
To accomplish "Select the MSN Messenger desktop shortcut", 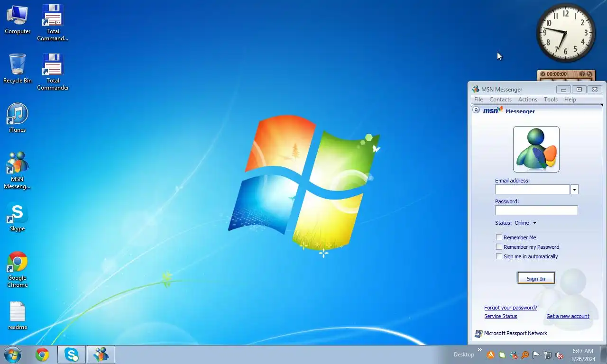I will (18, 171).
